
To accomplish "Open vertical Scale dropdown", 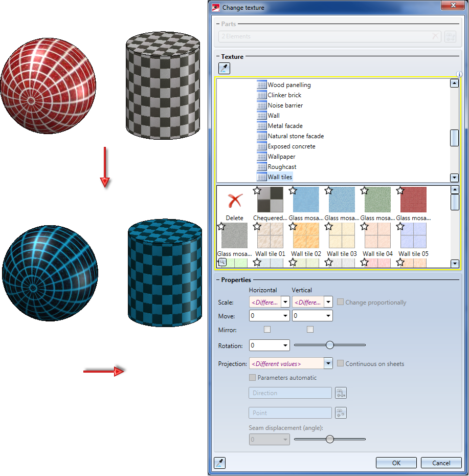I will [x=328, y=302].
